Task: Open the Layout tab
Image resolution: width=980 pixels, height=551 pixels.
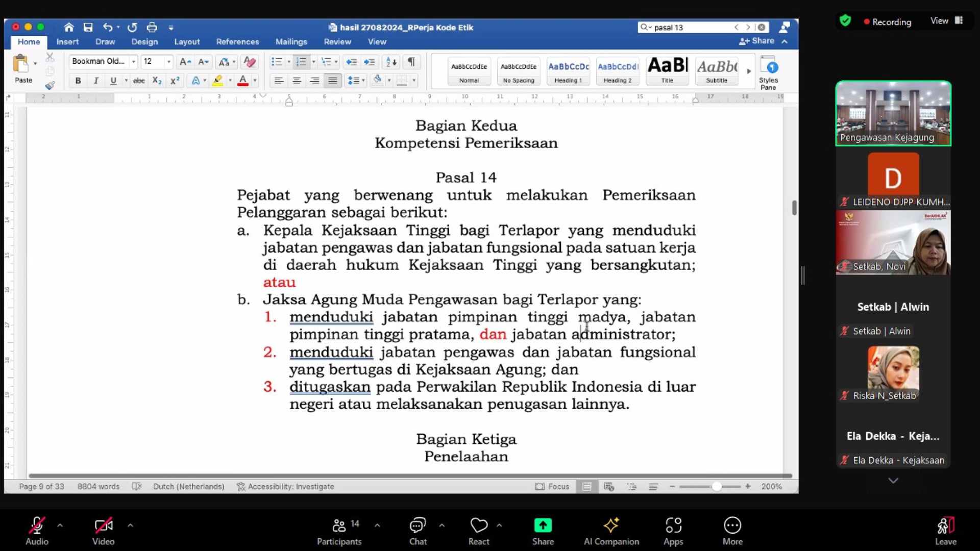Action: click(187, 42)
